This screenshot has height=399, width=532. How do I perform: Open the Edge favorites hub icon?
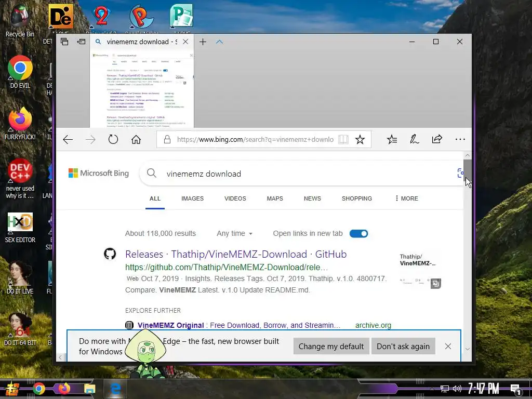(392, 139)
